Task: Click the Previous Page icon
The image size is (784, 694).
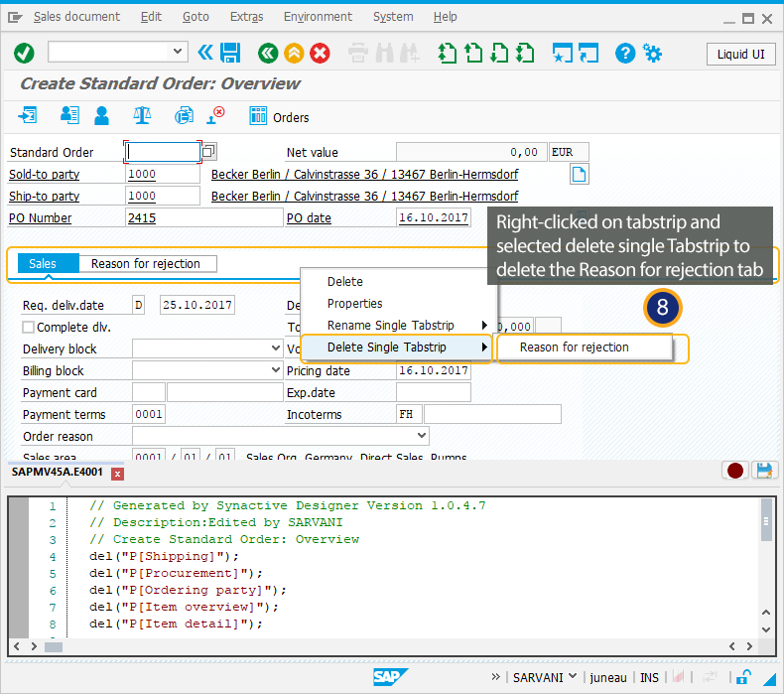Action: pos(473,53)
